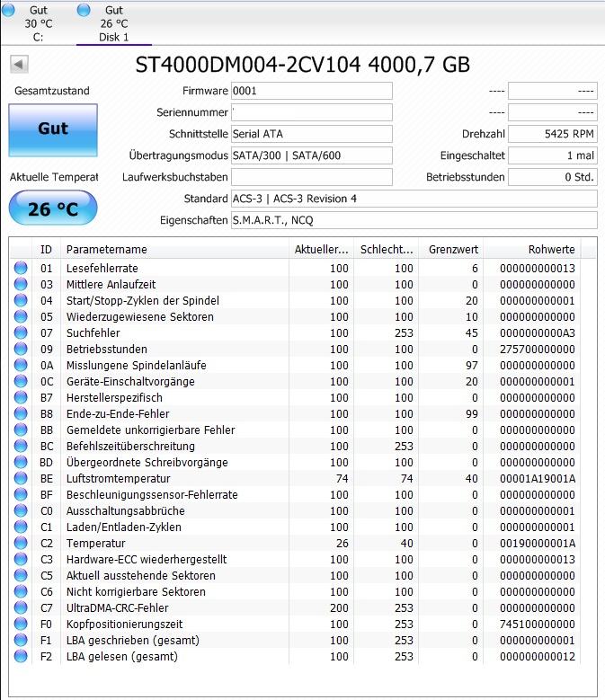Select raw value 000000000012 in F2 row
605x700 pixels.
538,657
